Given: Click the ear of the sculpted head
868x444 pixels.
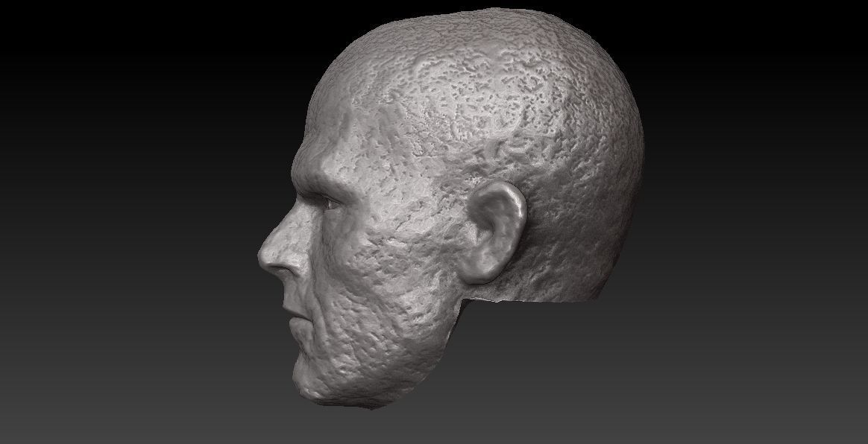Looking at the screenshot, I should [x=492, y=232].
